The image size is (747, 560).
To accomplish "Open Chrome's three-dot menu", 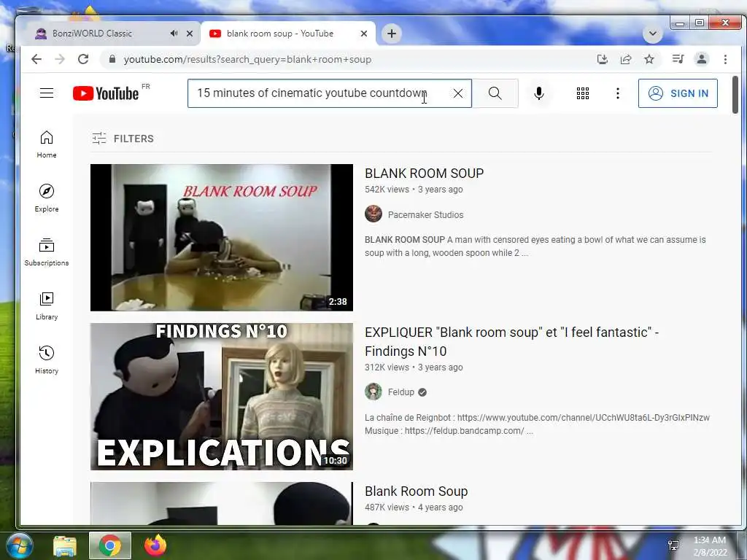I will (x=725, y=59).
